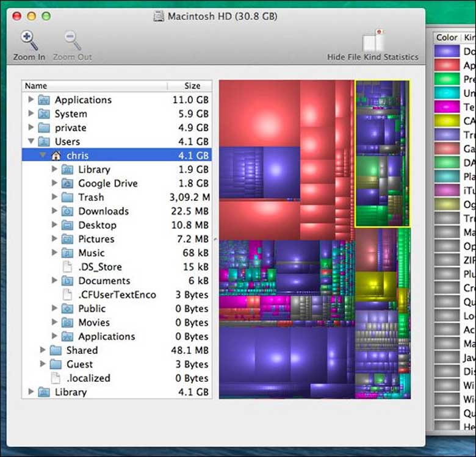Expand the Applications folder at top
The height and width of the screenshot is (457, 476).
point(31,99)
